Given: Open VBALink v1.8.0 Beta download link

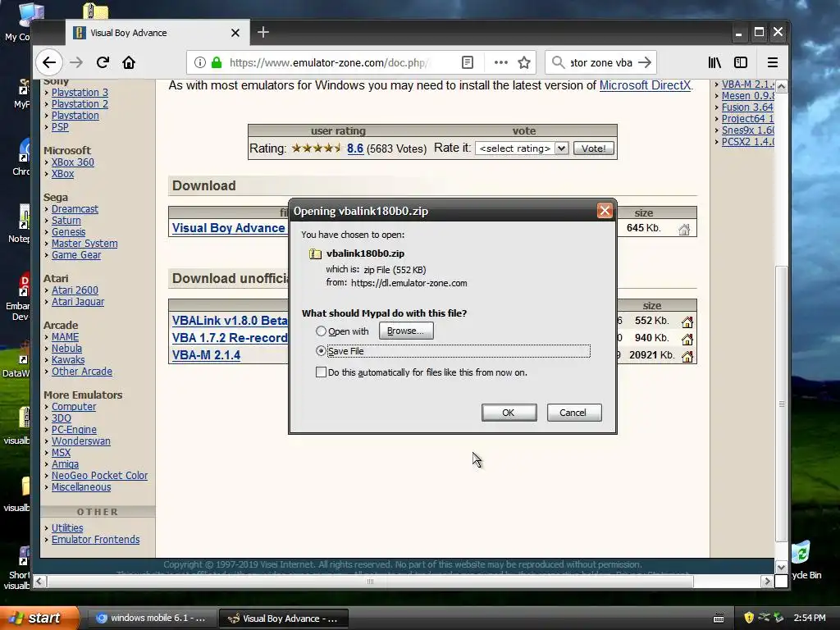Looking at the screenshot, I should (x=230, y=321).
